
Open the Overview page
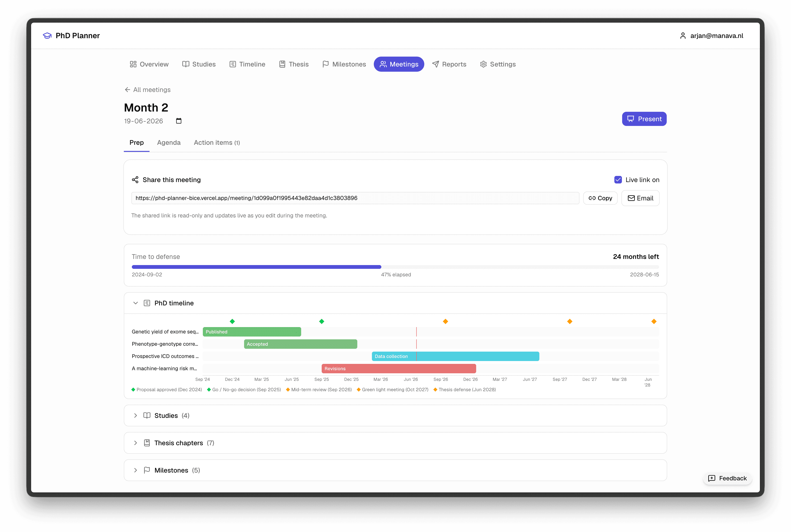point(149,64)
